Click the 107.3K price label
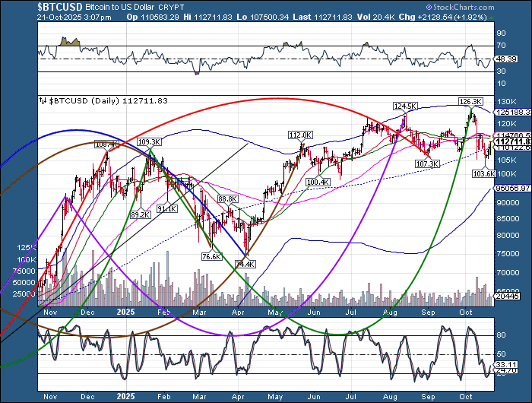The image size is (532, 403). point(428,164)
